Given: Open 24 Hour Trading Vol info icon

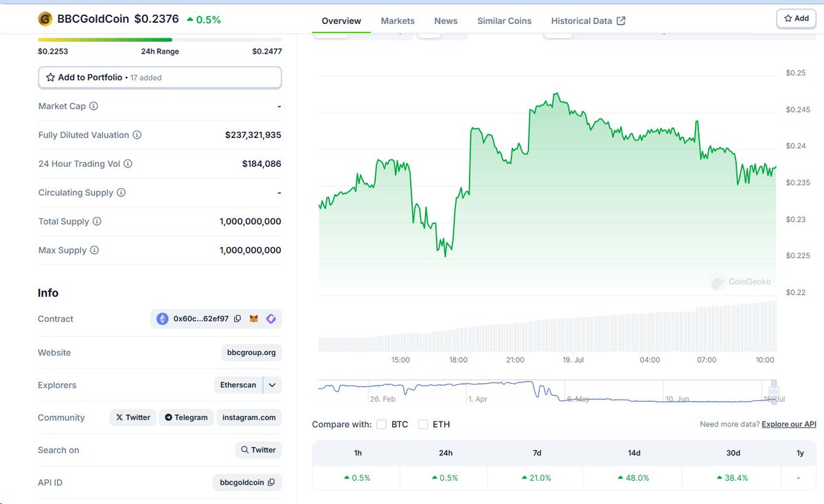Looking at the screenshot, I should (128, 164).
